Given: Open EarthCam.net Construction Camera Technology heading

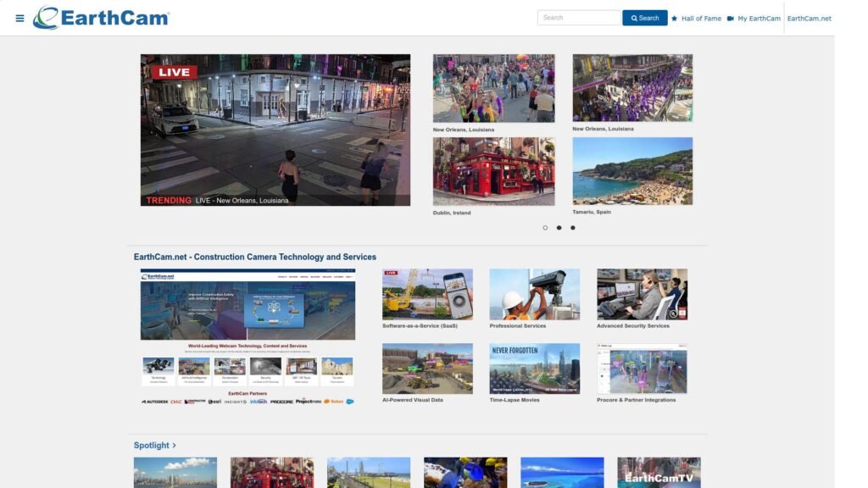Looking at the screenshot, I should (x=254, y=257).
